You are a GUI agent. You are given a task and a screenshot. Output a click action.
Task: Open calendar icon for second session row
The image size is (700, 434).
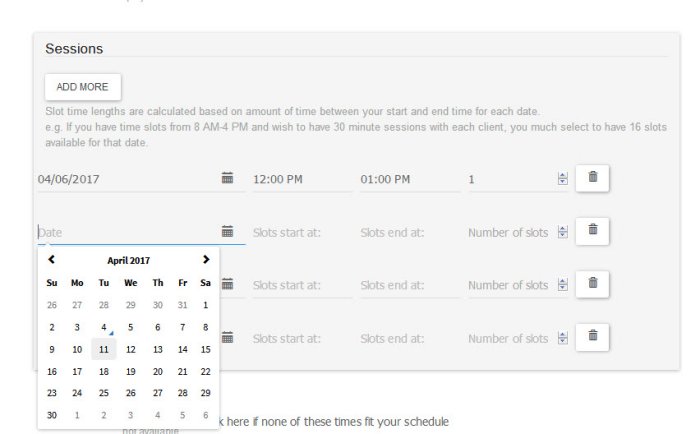point(227,231)
